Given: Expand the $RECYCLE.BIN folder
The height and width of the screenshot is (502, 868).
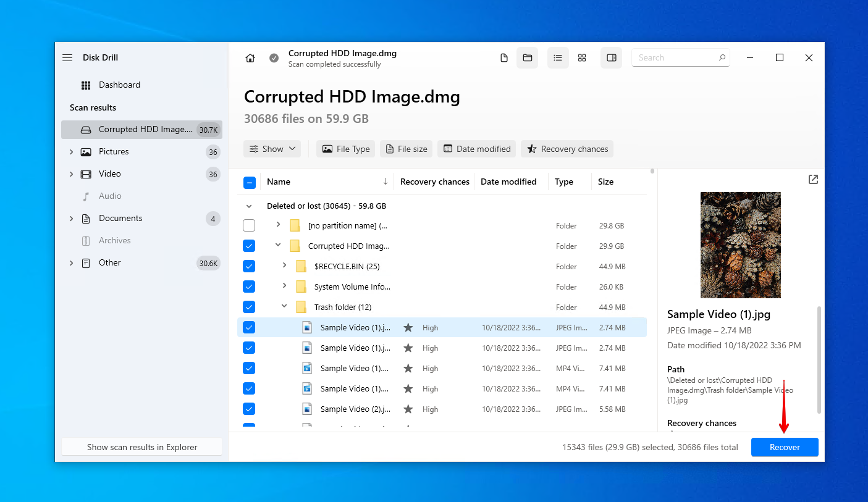Looking at the screenshot, I should coord(284,266).
